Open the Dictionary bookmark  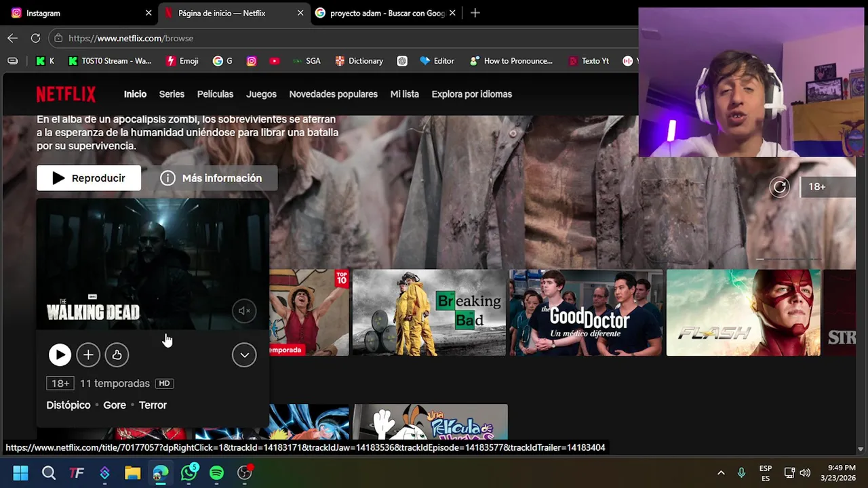(359, 61)
